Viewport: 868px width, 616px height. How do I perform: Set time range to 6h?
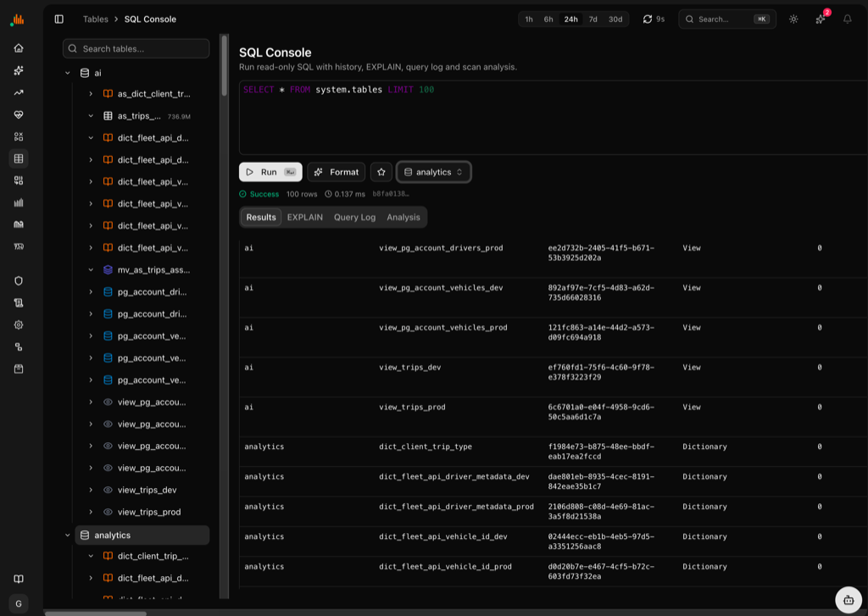pyautogui.click(x=548, y=19)
